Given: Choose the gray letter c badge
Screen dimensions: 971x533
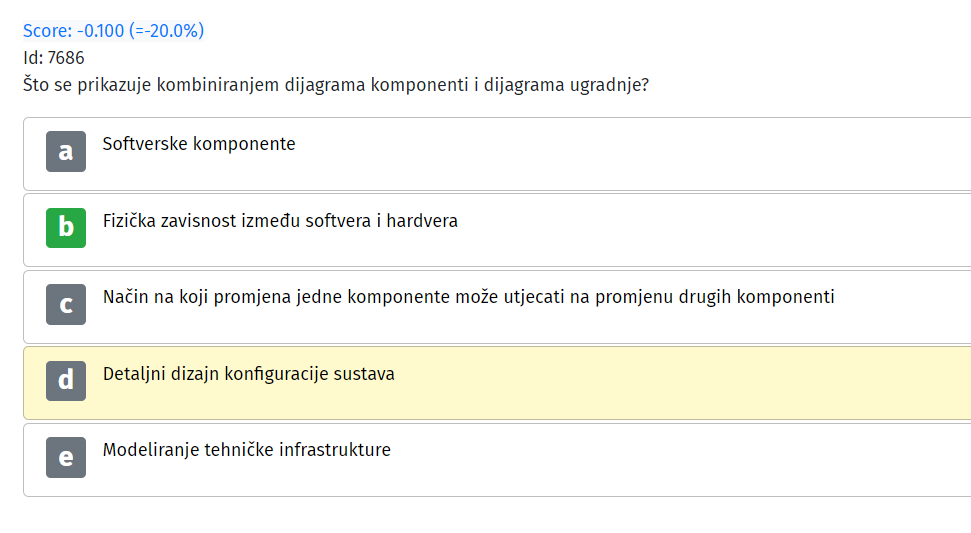Looking at the screenshot, I should click(x=66, y=305).
